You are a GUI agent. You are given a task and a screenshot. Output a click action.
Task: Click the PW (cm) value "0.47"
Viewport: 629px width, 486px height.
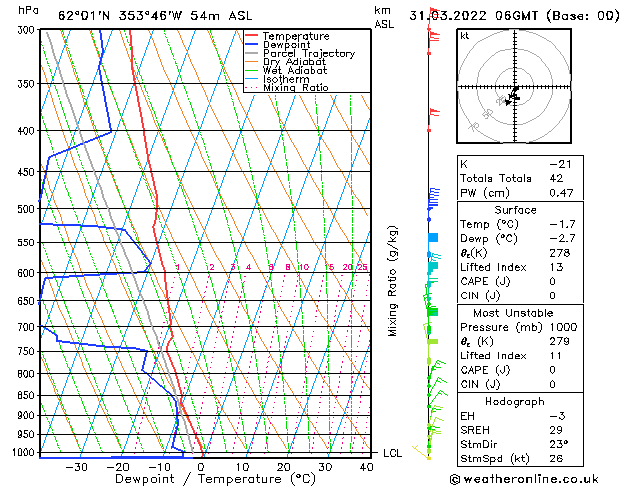561,193
